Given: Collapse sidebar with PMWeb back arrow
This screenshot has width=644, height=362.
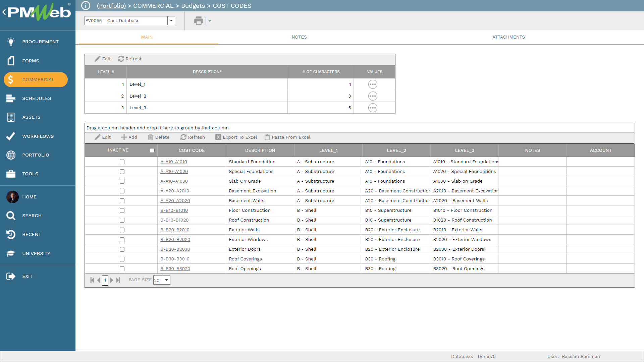Looking at the screenshot, I should [x=4, y=12].
